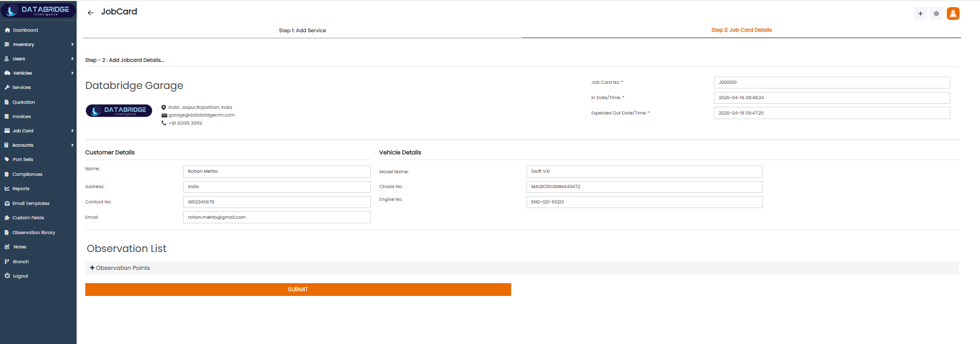Click the Compliances clipboard icon
980x344 pixels.
coord(7,174)
